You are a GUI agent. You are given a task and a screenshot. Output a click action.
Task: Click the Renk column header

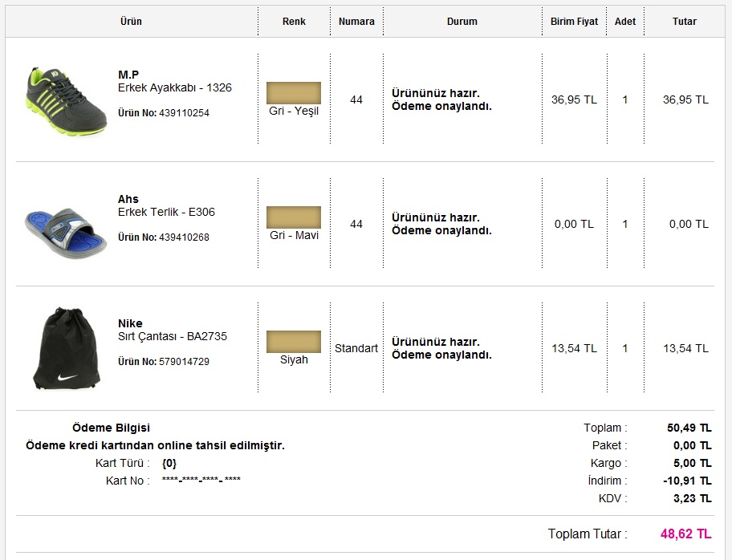tap(294, 22)
